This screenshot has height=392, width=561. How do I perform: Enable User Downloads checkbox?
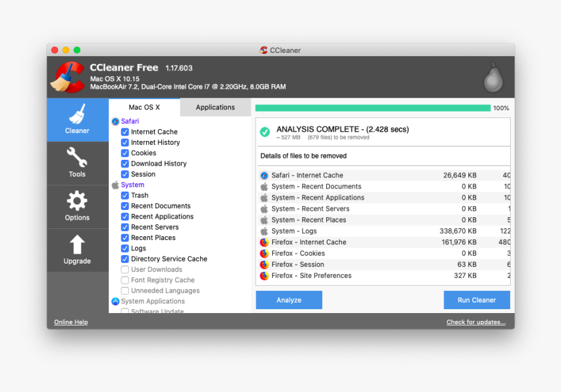coord(125,269)
